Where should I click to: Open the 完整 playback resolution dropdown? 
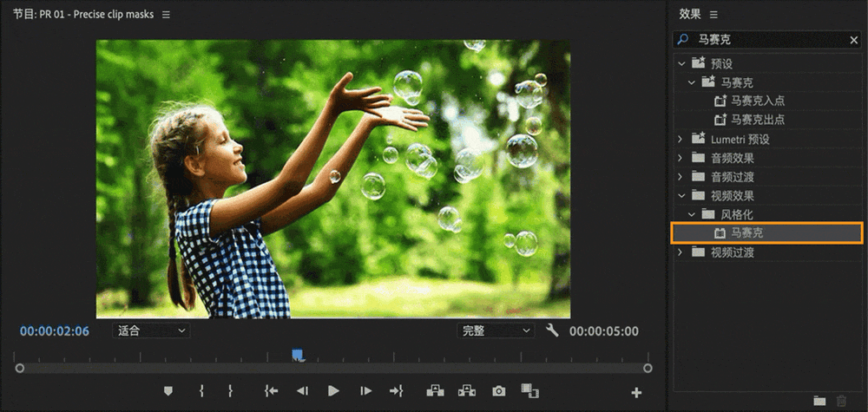pyautogui.click(x=496, y=330)
